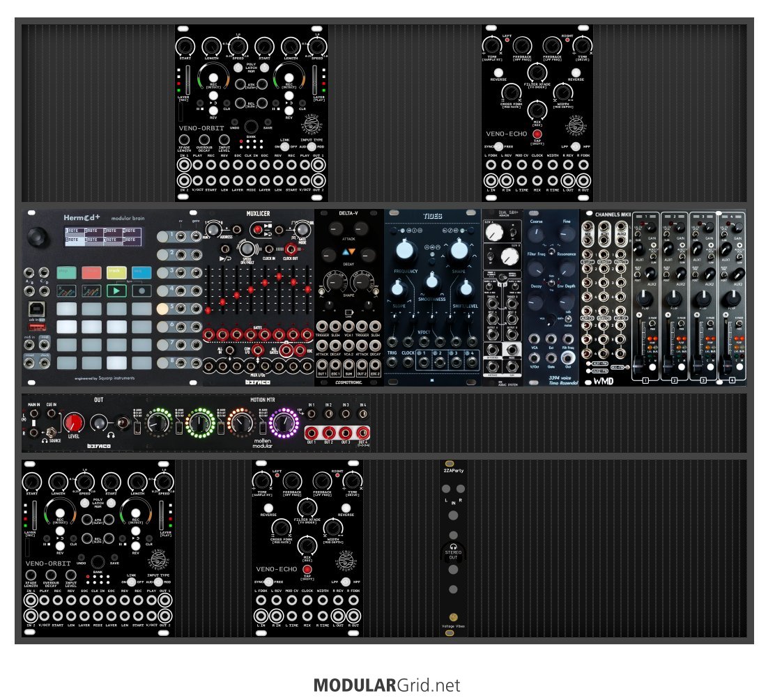
Task: Hit the Hermod+ green play button
Action: pos(116,290)
